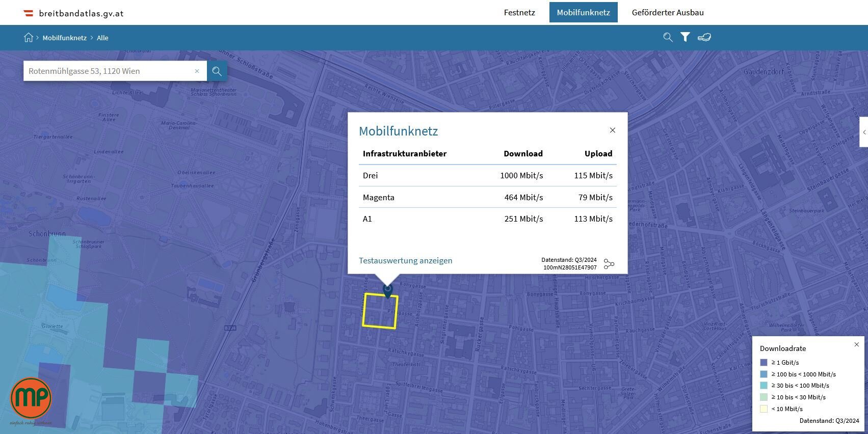This screenshot has height=434, width=868.
Task: Click the Alle breadcrumb item
Action: tap(102, 38)
